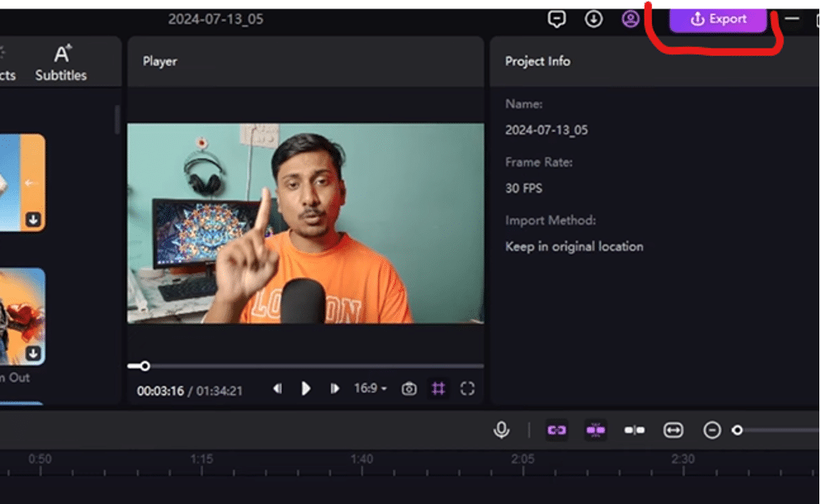Screen dimensions: 821x504
Task: Expand the 16:9 aspect ratio dropdown
Action: point(371,388)
